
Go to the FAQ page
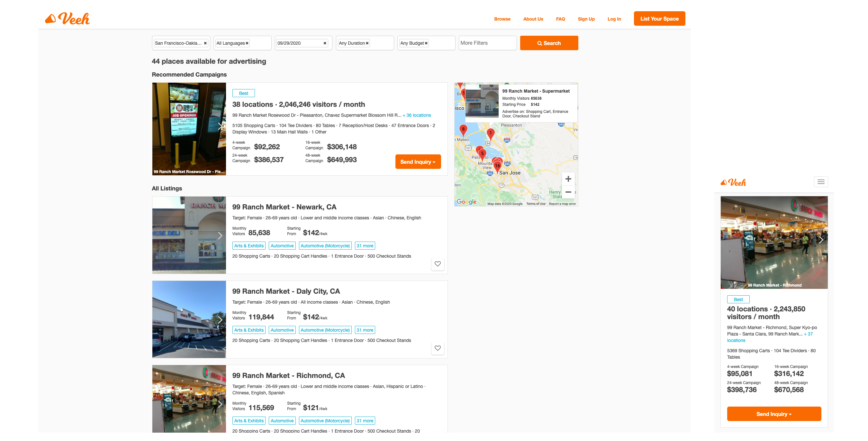(x=560, y=19)
